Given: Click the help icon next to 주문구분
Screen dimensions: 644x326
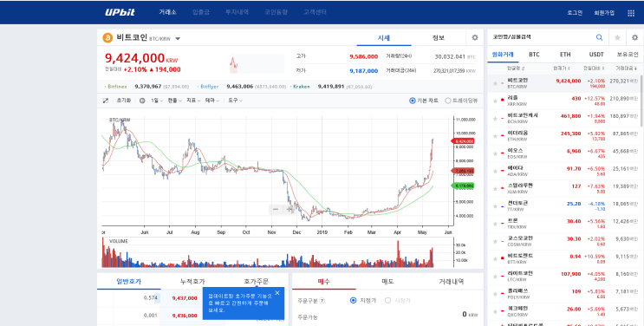Looking at the screenshot, I should click(322, 301).
